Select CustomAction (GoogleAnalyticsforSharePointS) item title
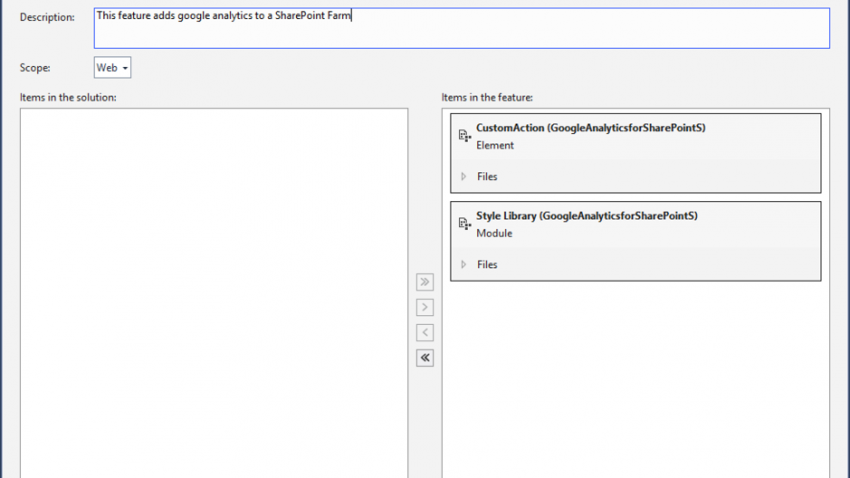850x478 pixels. [x=591, y=128]
